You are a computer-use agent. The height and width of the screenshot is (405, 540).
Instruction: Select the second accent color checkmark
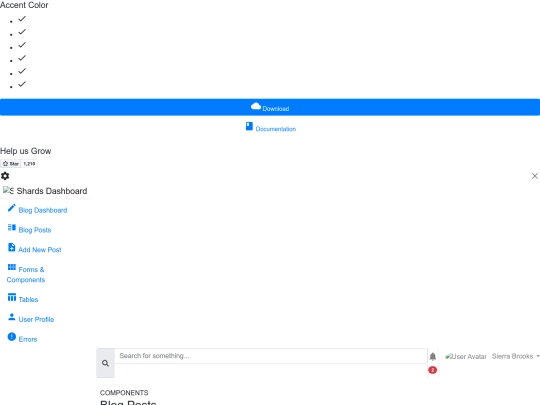click(x=22, y=32)
